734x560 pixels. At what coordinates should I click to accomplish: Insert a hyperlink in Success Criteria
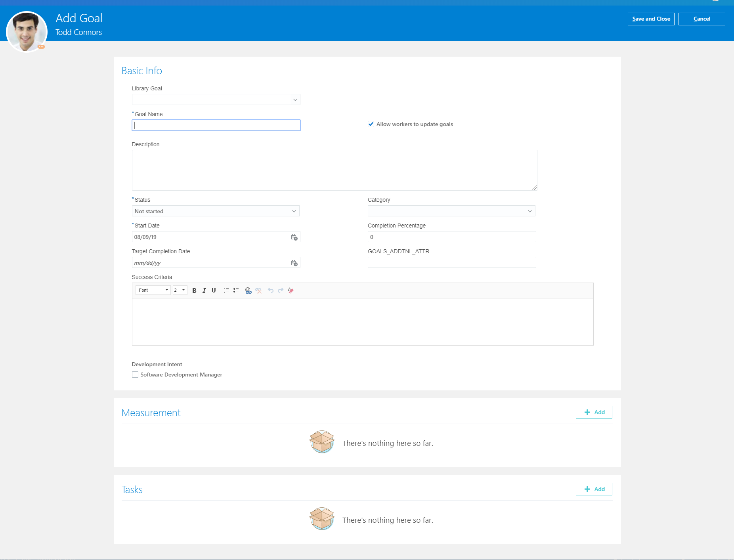pos(248,290)
